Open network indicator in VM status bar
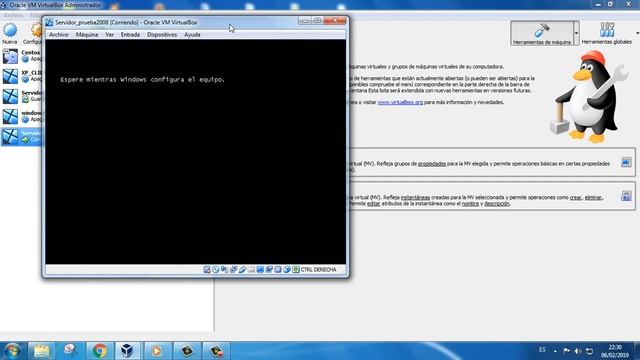Screen dimensions: 640x360 click(233, 269)
